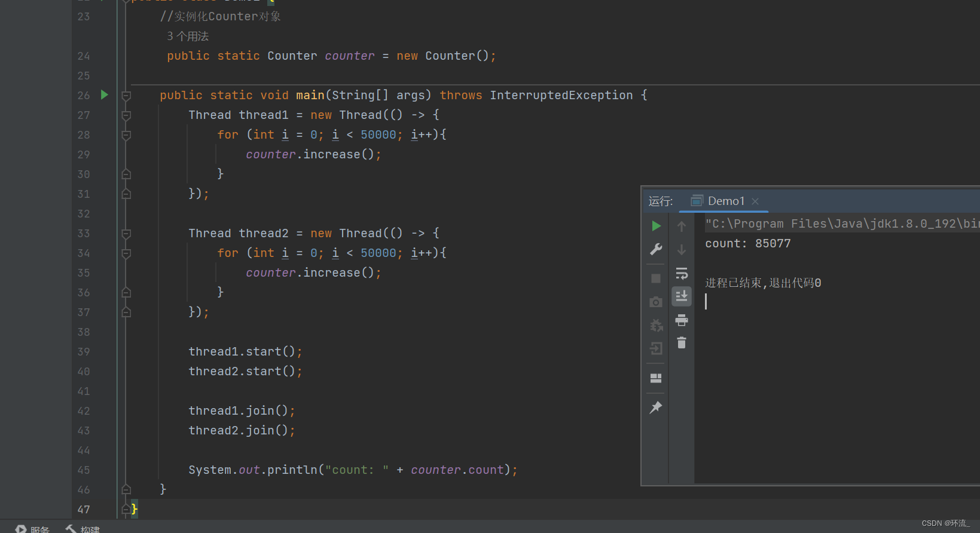The image size is (980, 533).
Task: Collapse thread2 lambda fold at line 33
Action: point(126,234)
